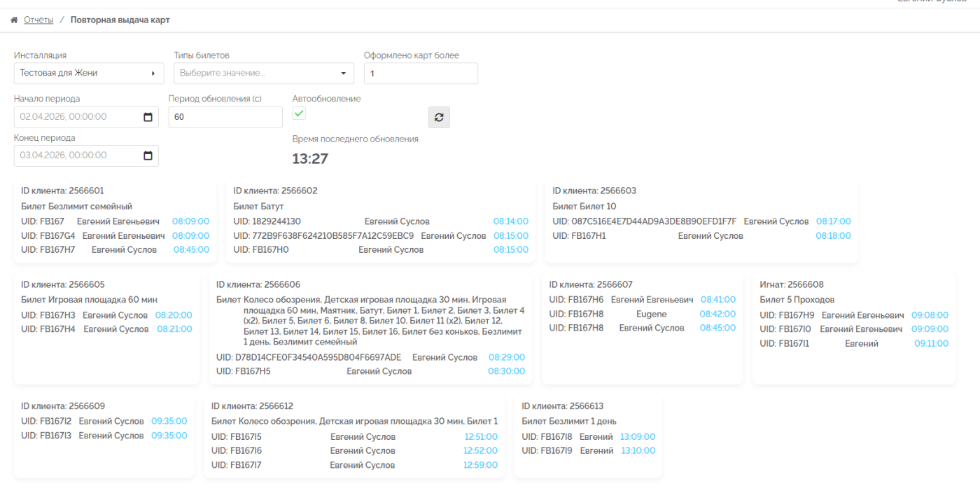Open calendar picker for Начало периода
The height and width of the screenshot is (491, 980).
(148, 117)
